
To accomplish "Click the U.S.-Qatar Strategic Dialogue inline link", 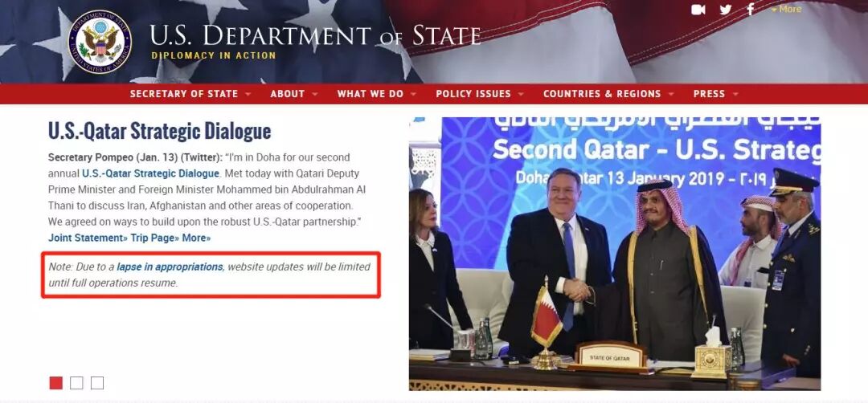I will coord(150,173).
